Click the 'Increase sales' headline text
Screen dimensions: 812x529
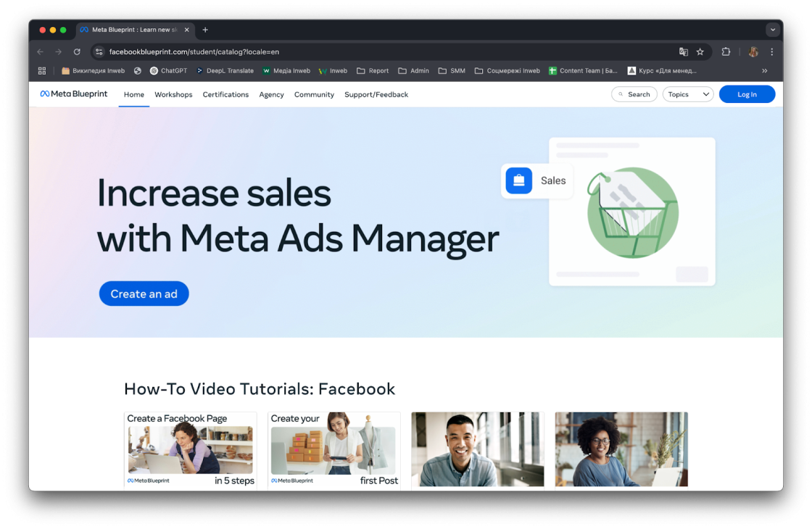[x=214, y=193]
